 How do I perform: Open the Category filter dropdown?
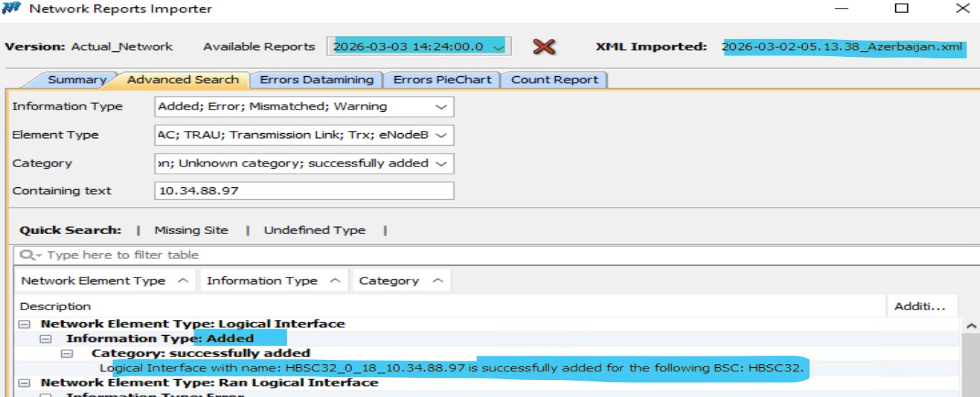[x=441, y=164]
